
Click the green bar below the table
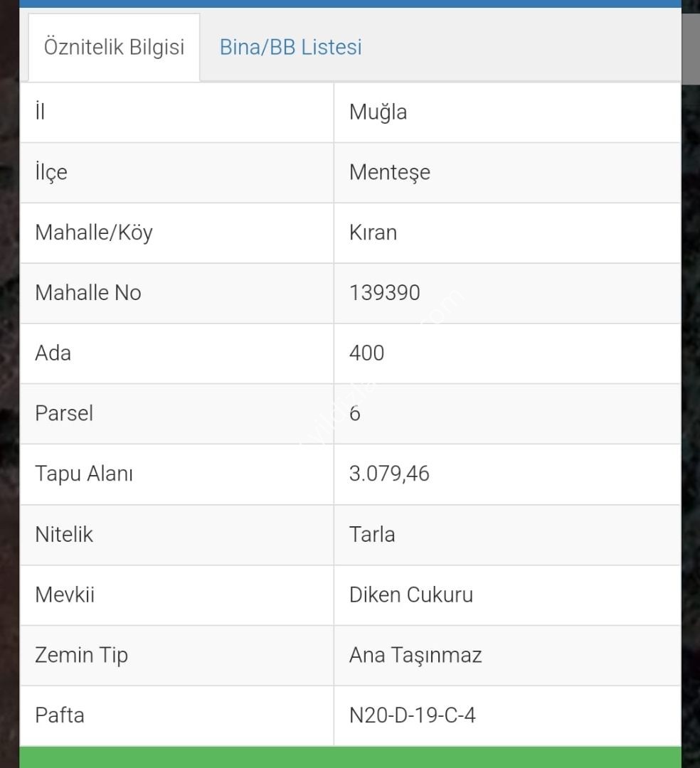[x=350, y=757]
